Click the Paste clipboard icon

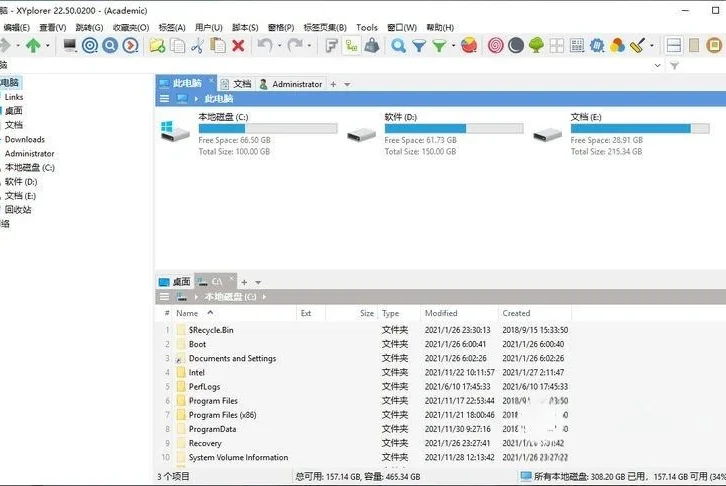tap(218, 45)
